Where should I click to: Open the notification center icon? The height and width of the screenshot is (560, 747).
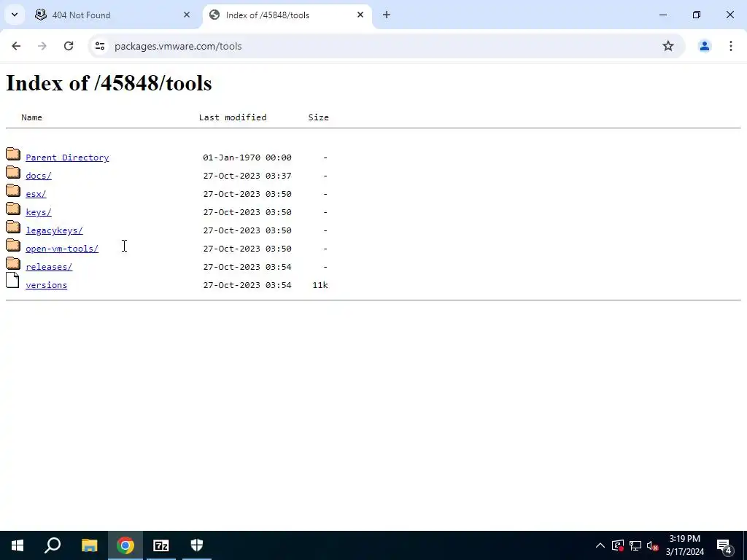(724, 545)
